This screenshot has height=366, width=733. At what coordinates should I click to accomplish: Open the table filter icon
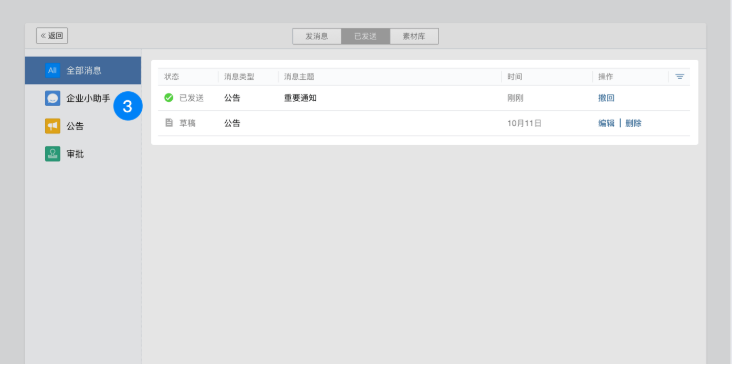pyautogui.click(x=680, y=77)
